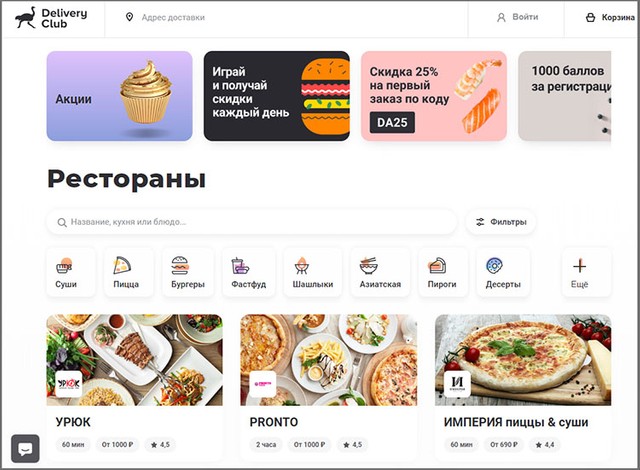Open the Десерты category
Screen dimensions: 640x470
(503, 272)
